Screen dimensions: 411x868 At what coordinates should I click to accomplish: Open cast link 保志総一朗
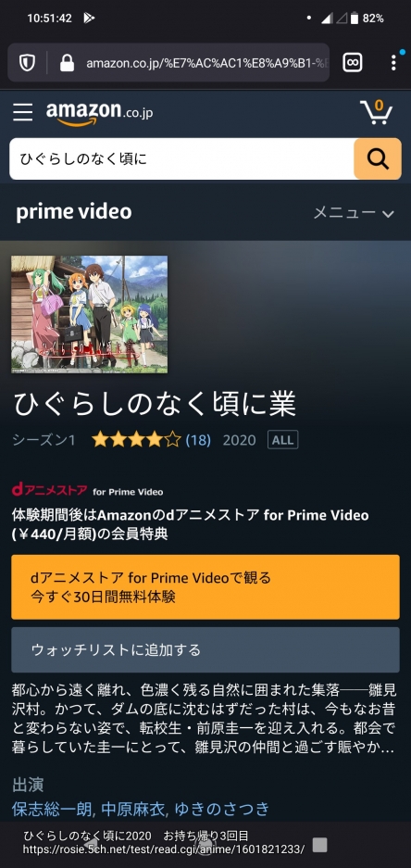55,809
